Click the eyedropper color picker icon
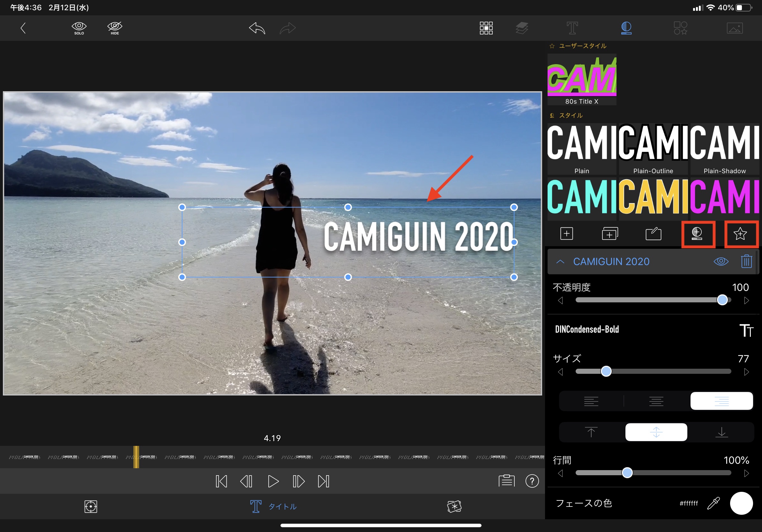 713,503
